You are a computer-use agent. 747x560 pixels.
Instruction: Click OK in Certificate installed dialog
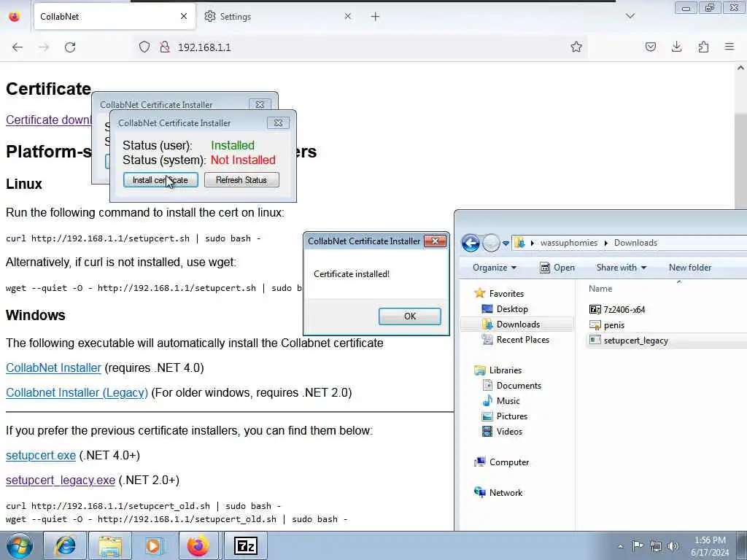(410, 316)
